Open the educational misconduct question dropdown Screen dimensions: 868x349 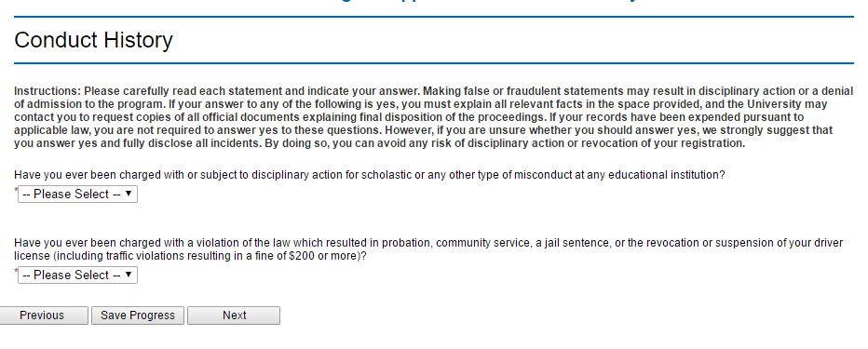click(77, 195)
